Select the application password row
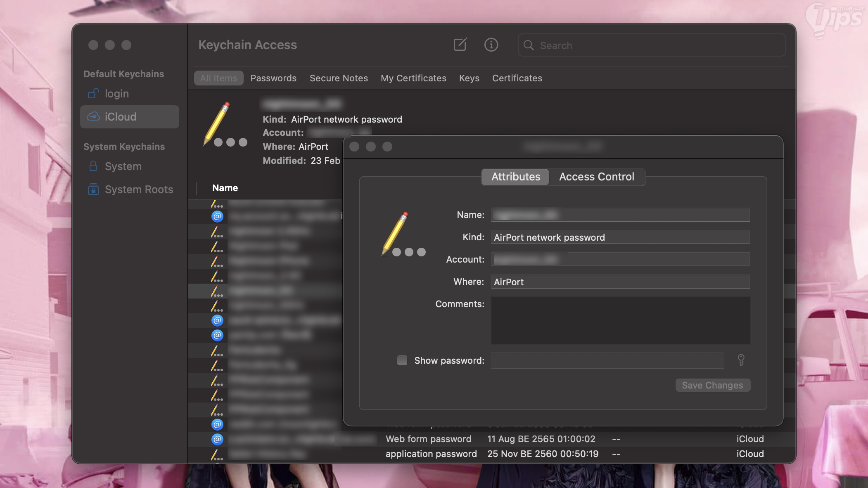The width and height of the screenshot is (868, 488). (431, 454)
